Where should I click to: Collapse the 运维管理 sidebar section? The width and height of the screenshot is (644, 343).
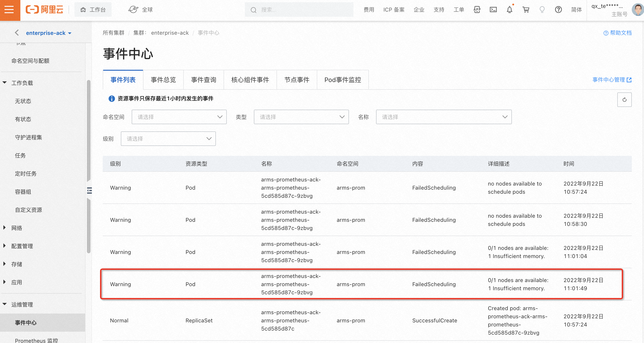[x=5, y=304]
